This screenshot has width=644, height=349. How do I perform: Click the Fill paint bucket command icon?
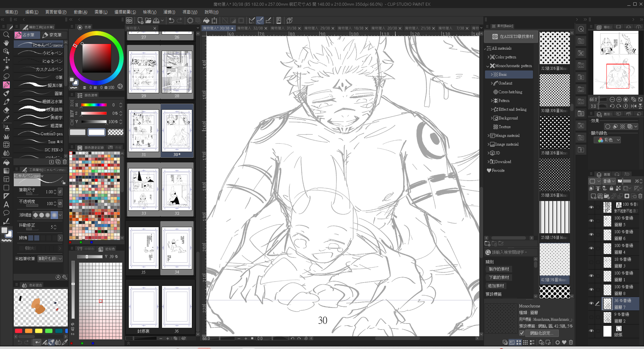206,20
